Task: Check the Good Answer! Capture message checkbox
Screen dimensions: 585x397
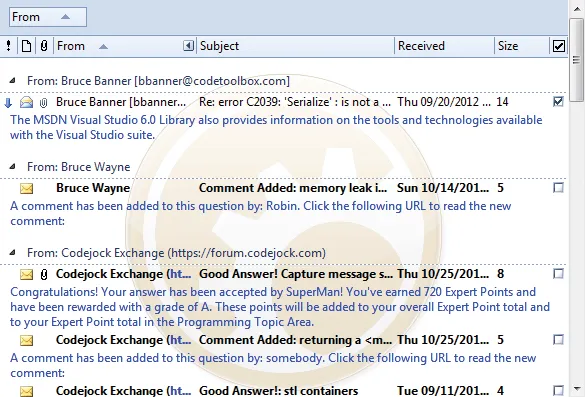Action: tap(558, 274)
